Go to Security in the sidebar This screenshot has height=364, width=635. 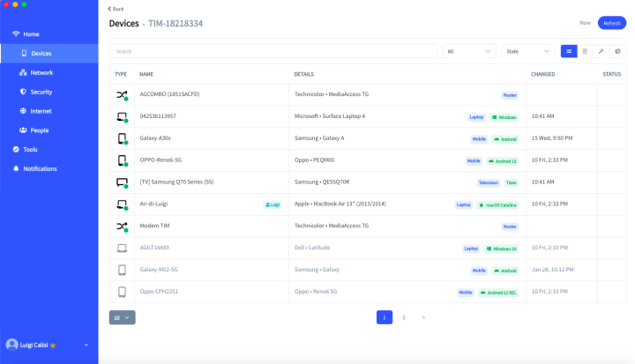pos(41,92)
